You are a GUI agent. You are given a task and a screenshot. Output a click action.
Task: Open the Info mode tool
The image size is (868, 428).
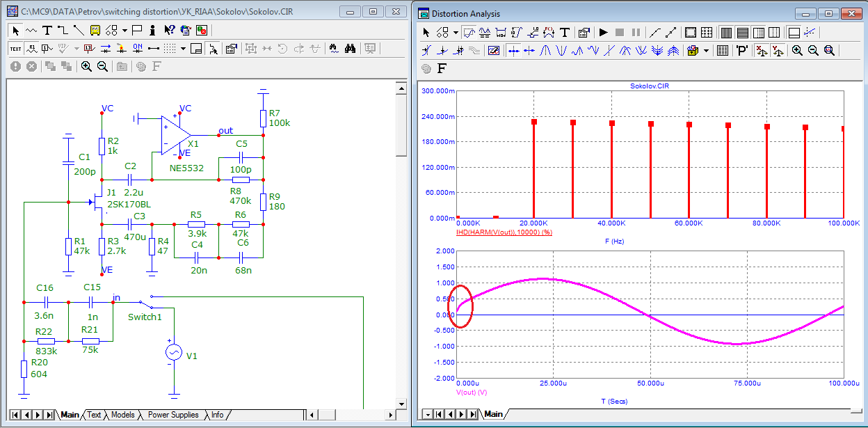152,30
